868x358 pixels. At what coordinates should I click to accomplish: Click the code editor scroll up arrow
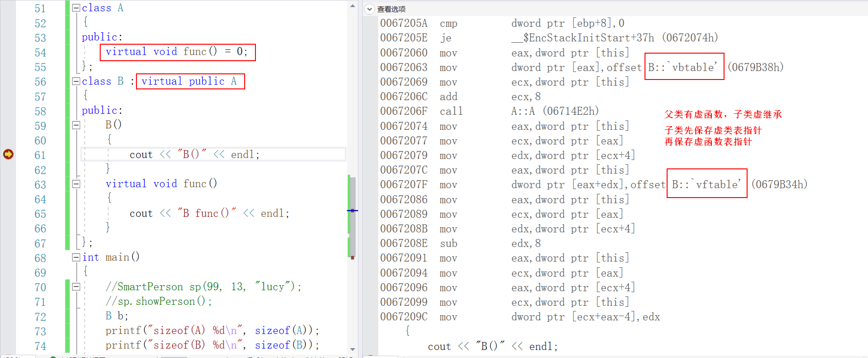click(352, 6)
